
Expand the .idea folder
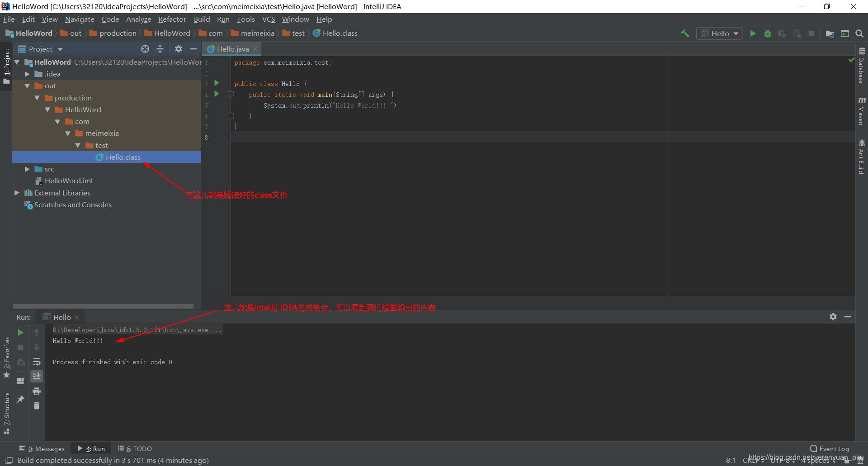pyautogui.click(x=27, y=74)
